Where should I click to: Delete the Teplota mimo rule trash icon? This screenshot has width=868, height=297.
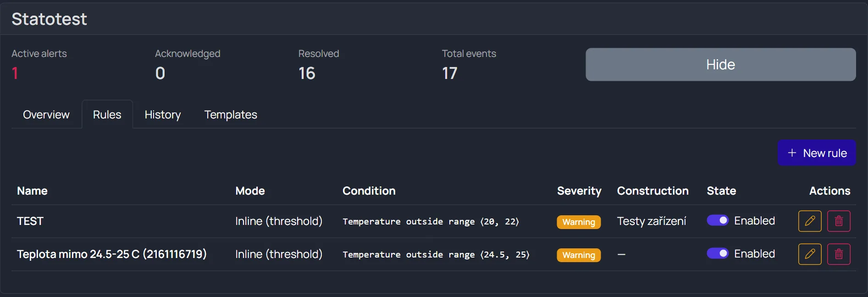pyautogui.click(x=839, y=254)
